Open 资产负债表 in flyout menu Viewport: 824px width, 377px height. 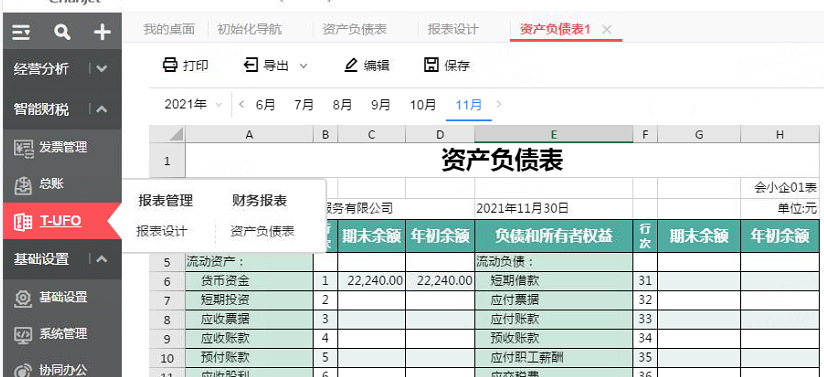262,231
